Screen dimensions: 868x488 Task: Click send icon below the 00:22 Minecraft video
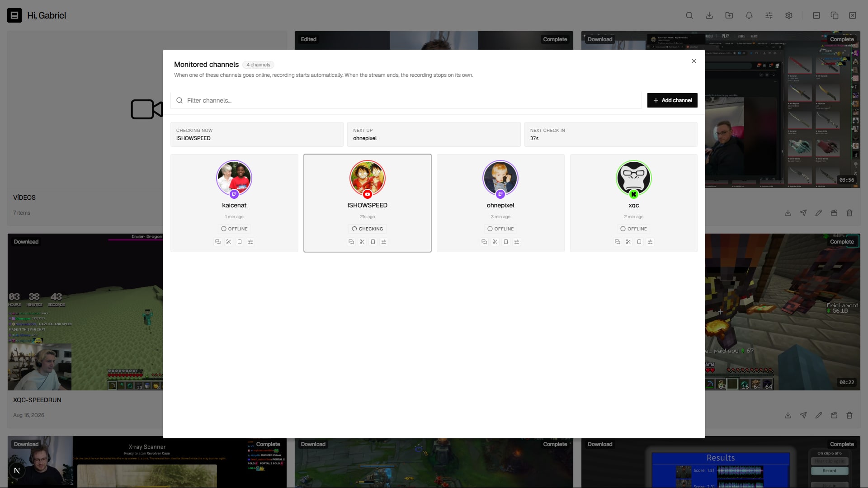[x=803, y=415]
